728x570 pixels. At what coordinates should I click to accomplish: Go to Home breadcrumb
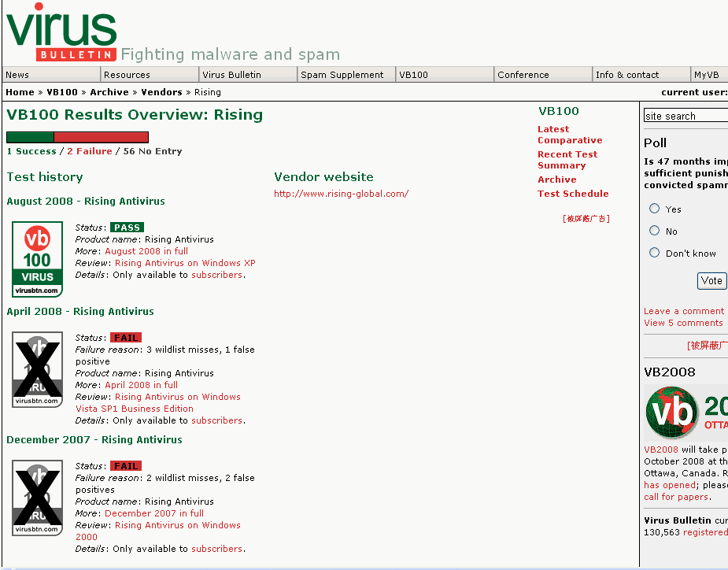[20, 92]
